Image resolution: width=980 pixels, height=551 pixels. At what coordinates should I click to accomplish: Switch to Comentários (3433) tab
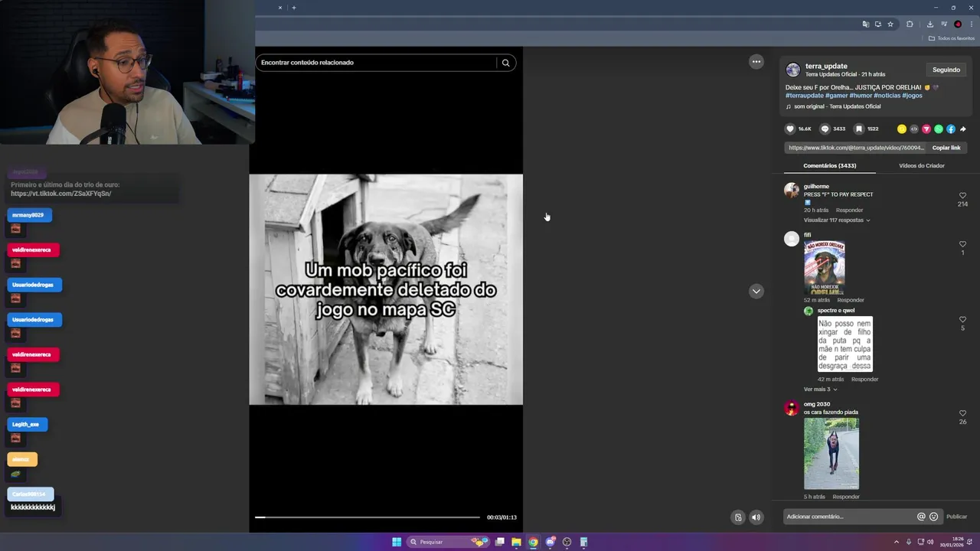click(830, 165)
